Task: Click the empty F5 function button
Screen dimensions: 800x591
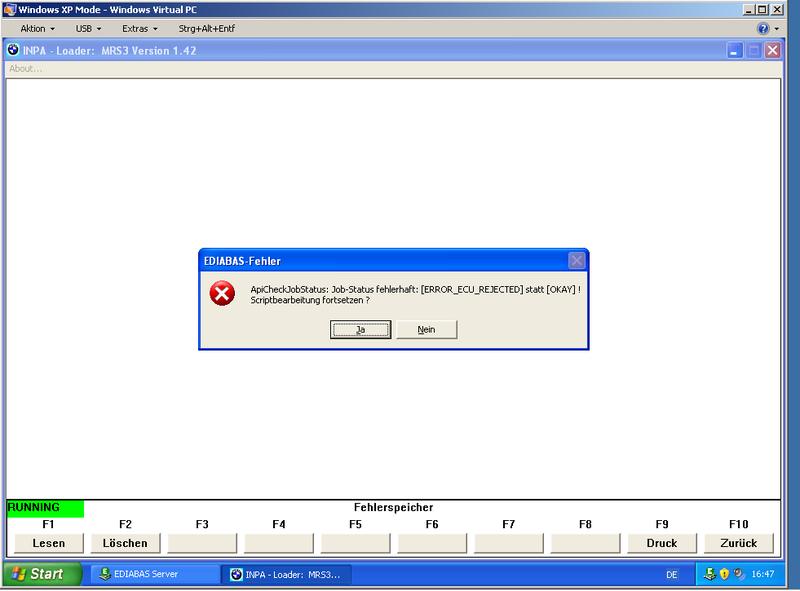Action: 355,543
